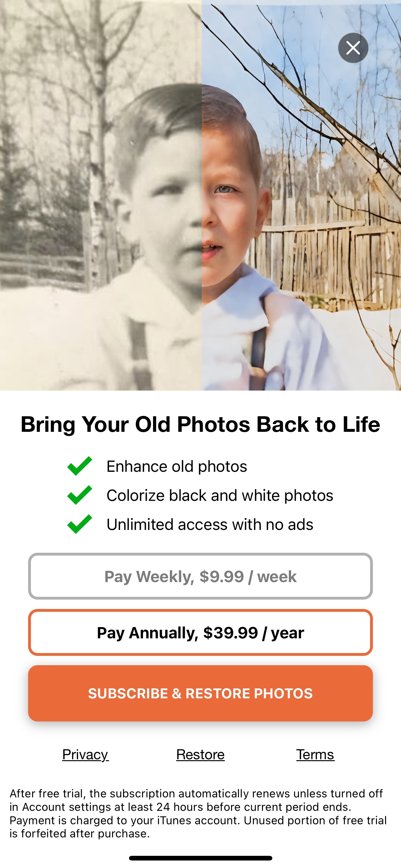Click the checkmark beside Colorize black and white photos
Viewport: 401px width, 868px height.
tap(80, 495)
